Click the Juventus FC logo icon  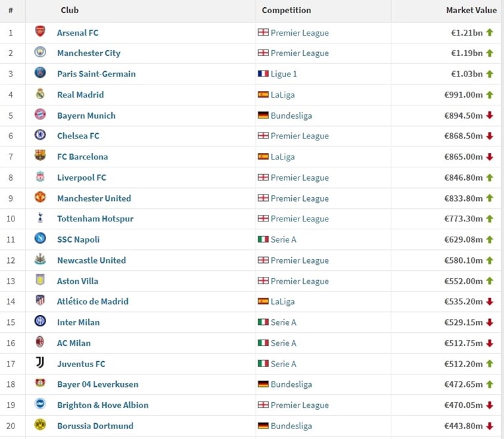40,363
